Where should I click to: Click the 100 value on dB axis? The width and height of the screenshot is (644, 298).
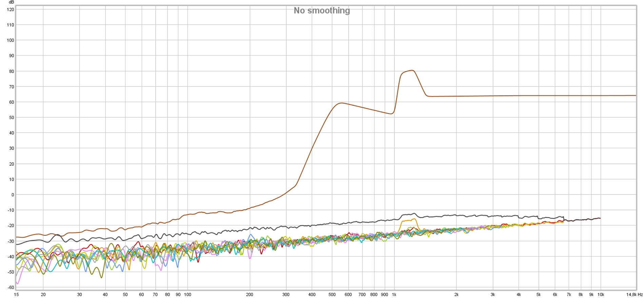(x=11, y=40)
